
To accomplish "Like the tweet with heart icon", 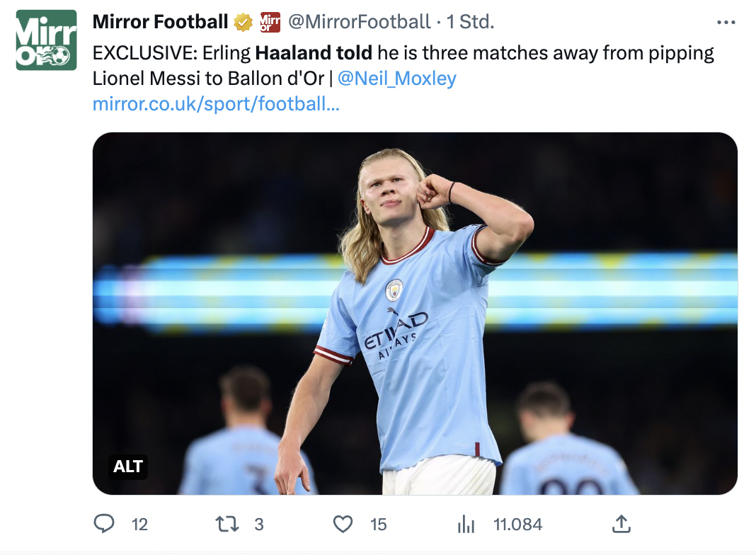I will [x=343, y=524].
